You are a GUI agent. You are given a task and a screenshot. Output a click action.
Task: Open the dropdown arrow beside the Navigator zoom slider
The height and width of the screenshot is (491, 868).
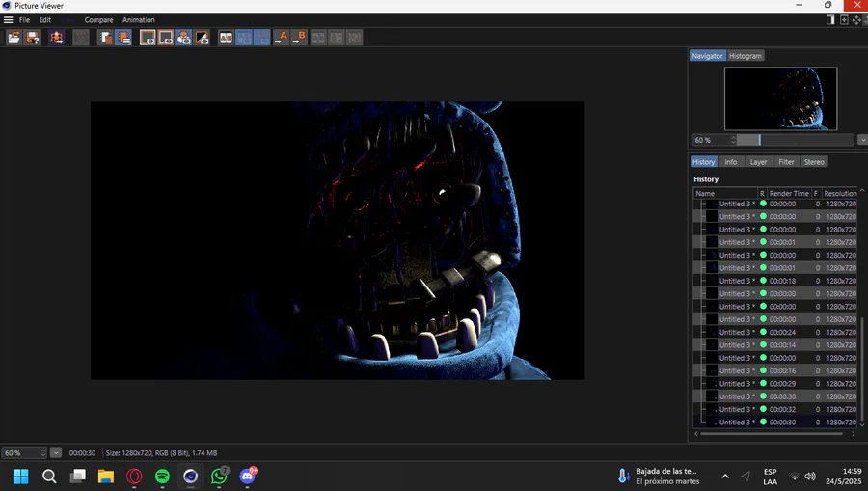(862, 140)
